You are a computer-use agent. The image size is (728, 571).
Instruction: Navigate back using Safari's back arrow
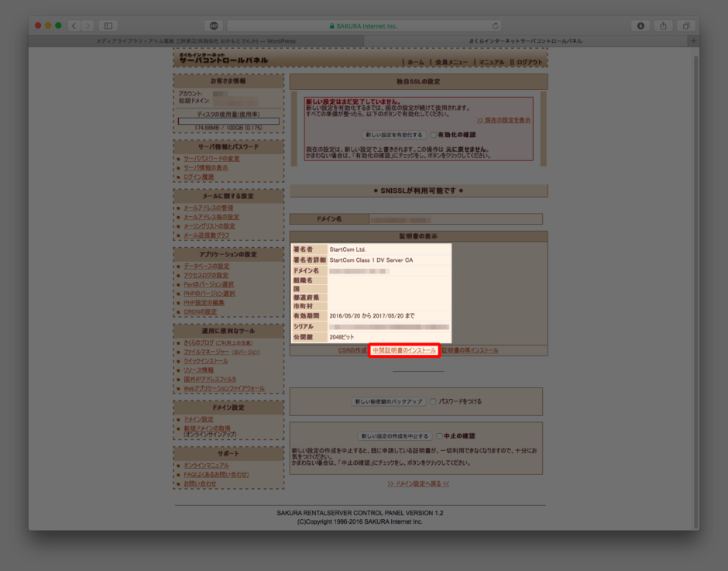[73, 25]
